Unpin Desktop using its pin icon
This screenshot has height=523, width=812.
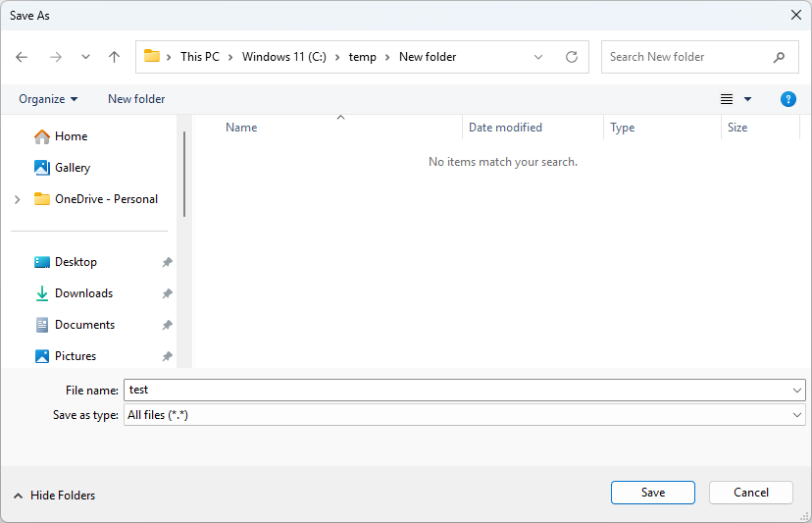(167, 262)
